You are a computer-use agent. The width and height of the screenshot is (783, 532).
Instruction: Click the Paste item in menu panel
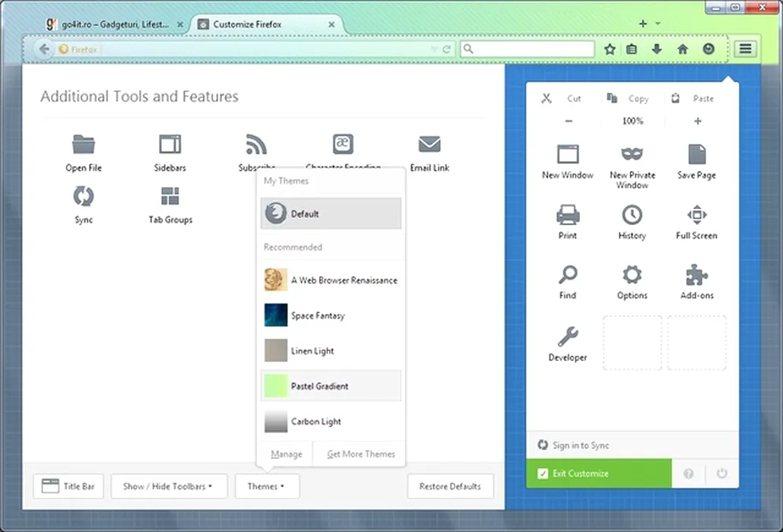click(693, 98)
